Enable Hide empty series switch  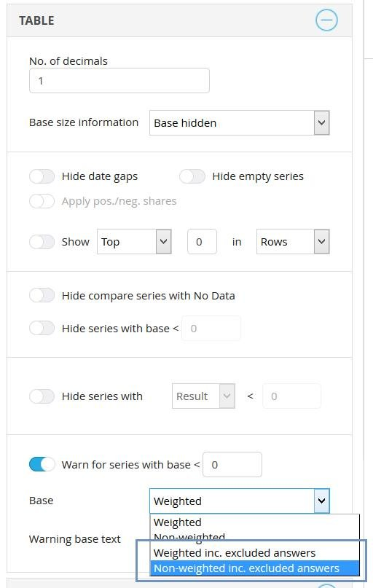(x=192, y=176)
